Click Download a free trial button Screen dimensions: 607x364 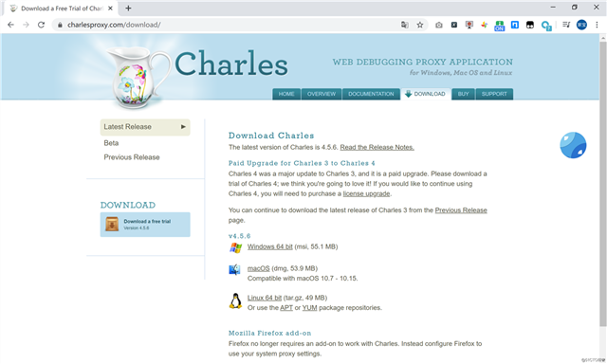pos(145,225)
